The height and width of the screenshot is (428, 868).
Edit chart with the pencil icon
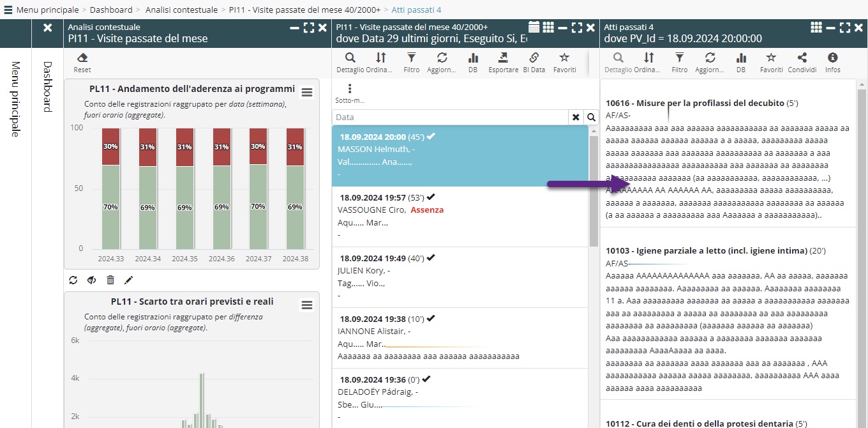coord(128,280)
